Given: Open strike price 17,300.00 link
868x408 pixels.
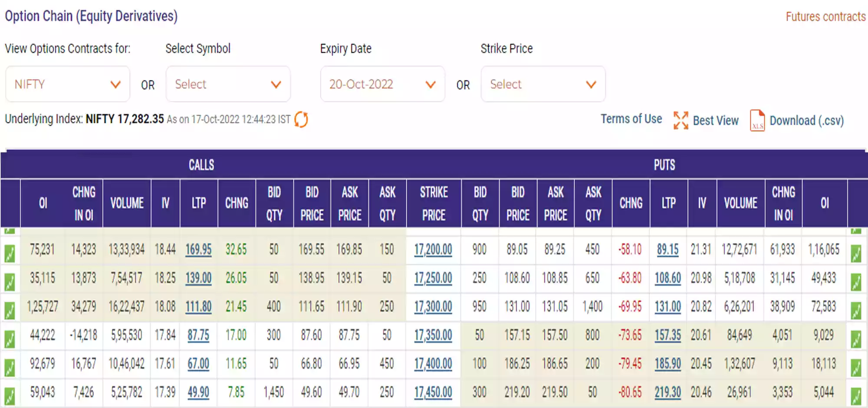Looking at the screenshot, I should [x=433, y=307].
